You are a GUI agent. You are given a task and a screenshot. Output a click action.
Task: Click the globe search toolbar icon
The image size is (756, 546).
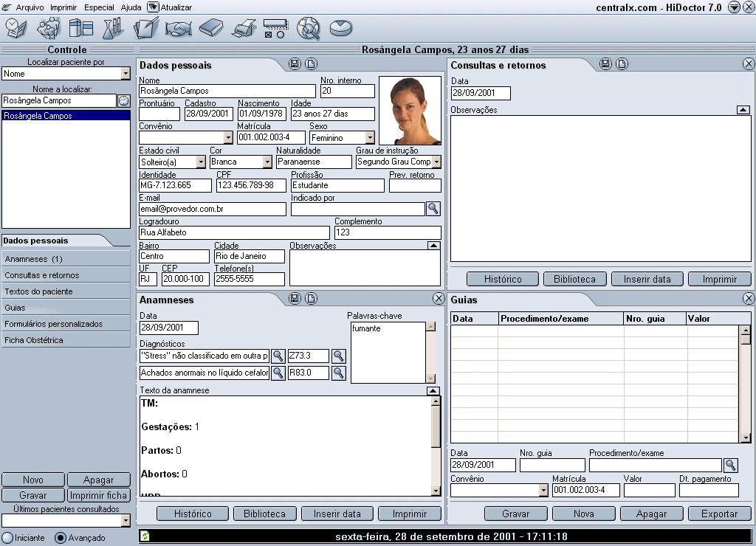[309, 29]
